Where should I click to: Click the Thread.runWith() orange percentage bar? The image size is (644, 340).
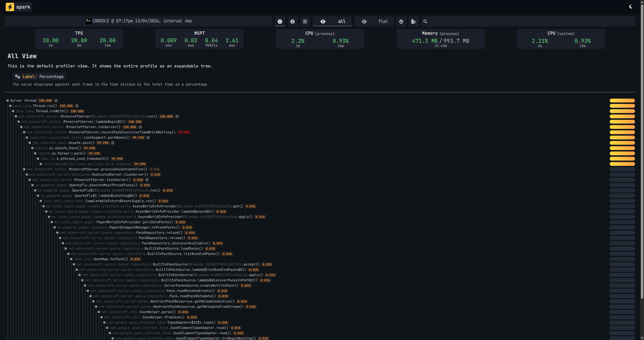[622, 111]
